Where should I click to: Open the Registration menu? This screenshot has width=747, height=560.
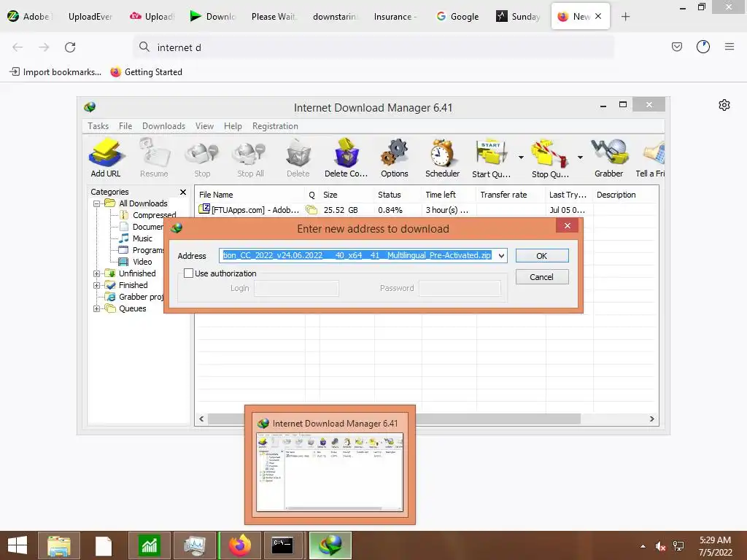pyautogui.click(x=275, y=126)
